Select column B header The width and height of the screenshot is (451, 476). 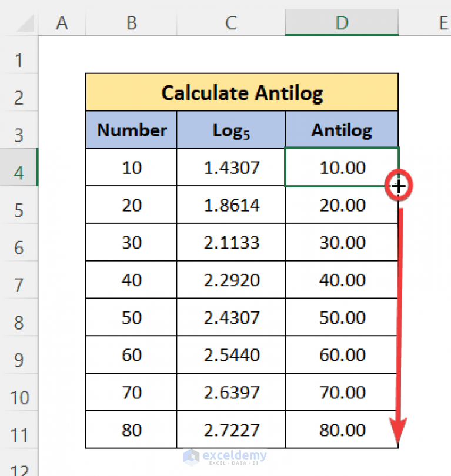pos(131,22)
